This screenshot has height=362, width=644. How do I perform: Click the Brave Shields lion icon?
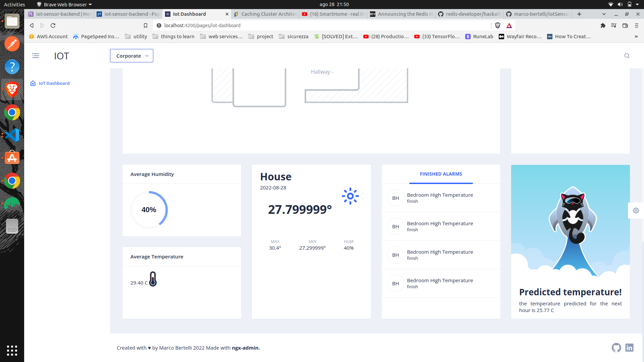click(498, 25)
